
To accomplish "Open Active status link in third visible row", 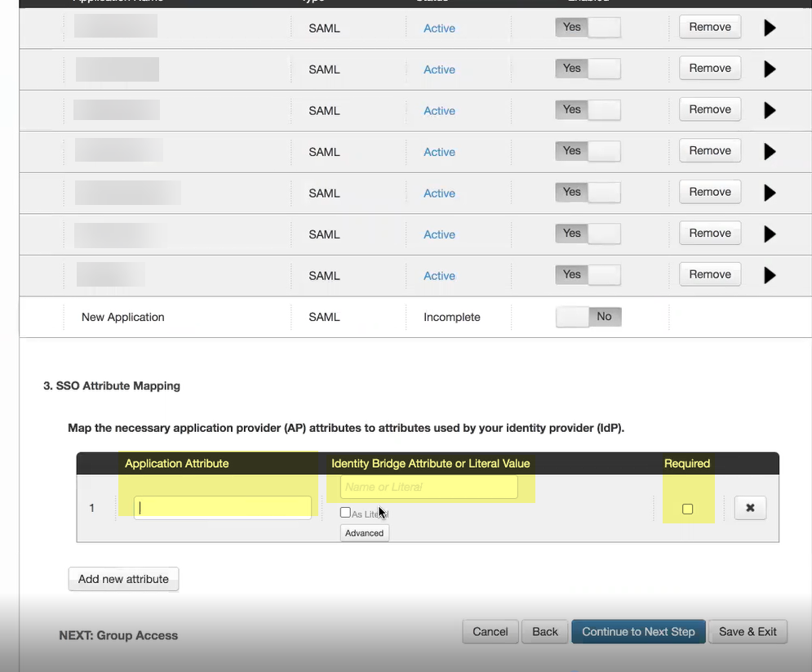I will pyautogui.click(x=439, y=111).
